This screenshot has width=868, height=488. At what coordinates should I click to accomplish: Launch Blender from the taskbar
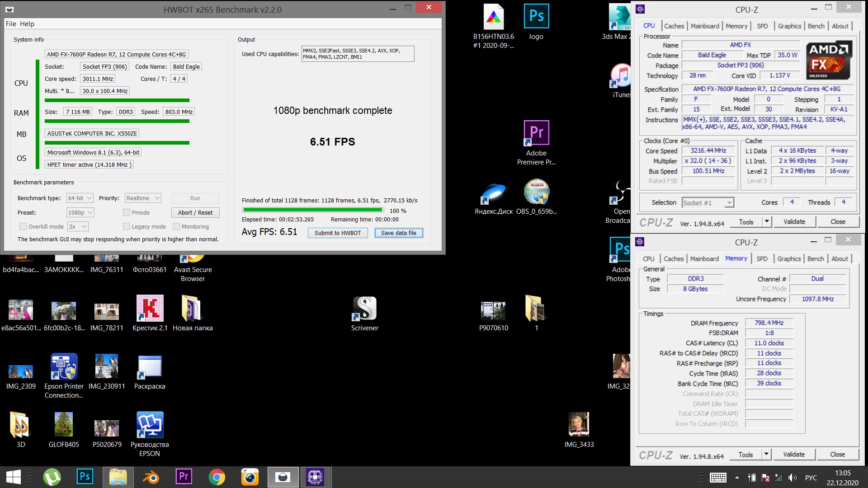tap(151, 477)
